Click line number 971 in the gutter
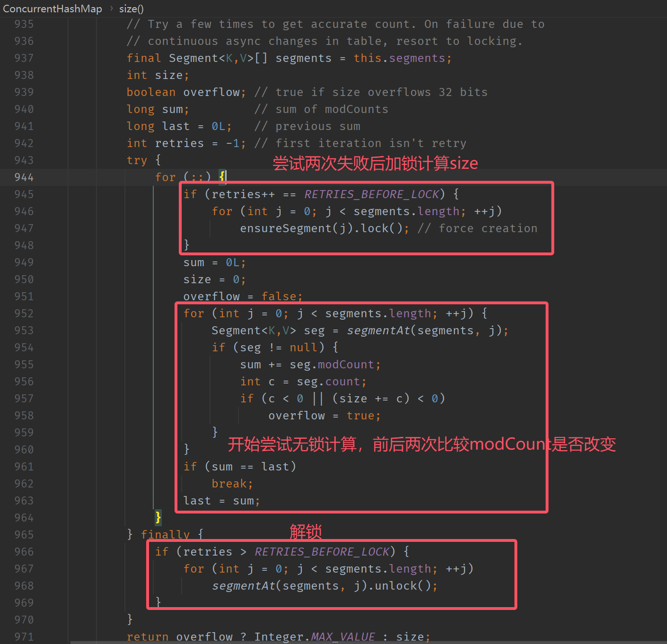667x644 pixels. pyautogui.click(x=24, y=637)
